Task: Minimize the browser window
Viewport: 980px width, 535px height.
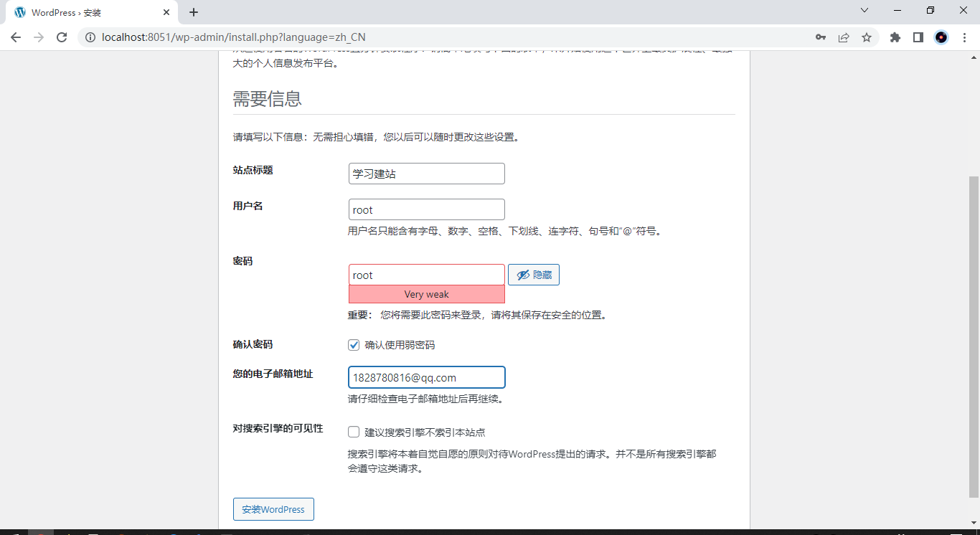Action: [x=897, y=10]
